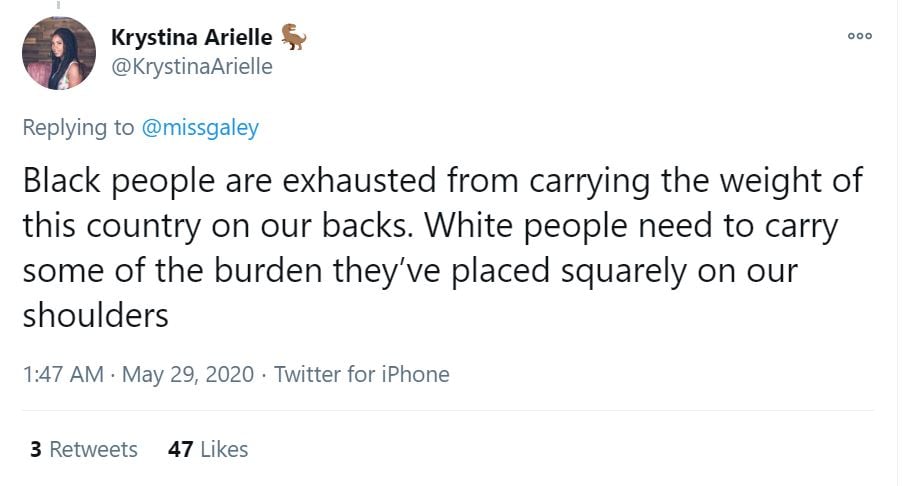This screenshot has height=486, width=904.
Task: Click the like count number 47
Action: (x=180, y=449)
